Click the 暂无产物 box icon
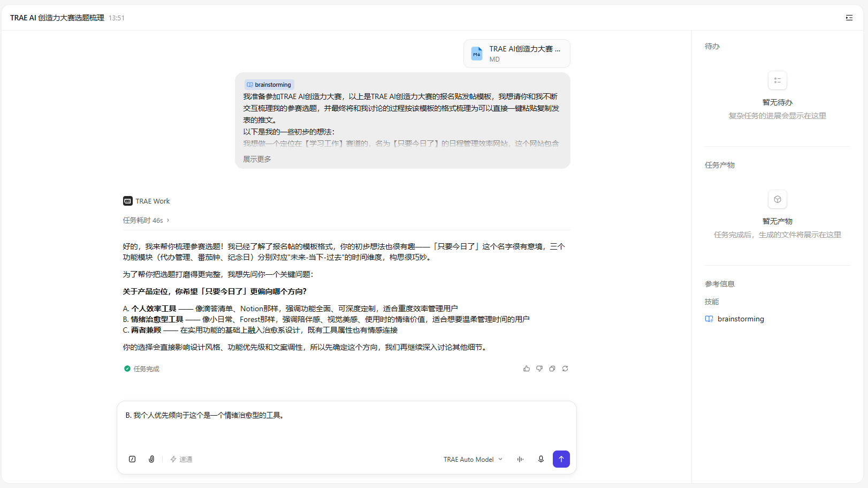This screenshot has width=868, height=488. pyautogui.click(x=778, y=199)
